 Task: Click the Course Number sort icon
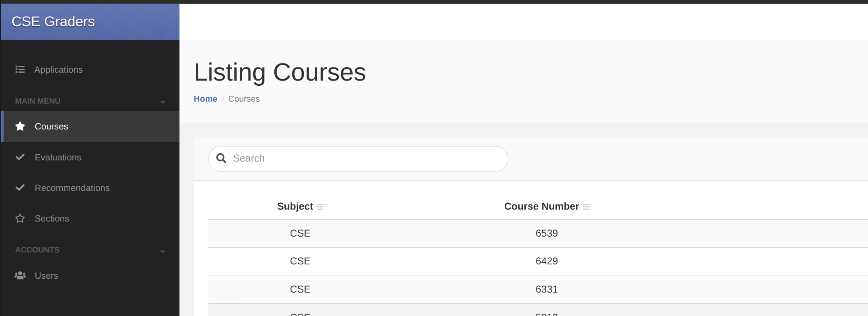pos(586,206)
